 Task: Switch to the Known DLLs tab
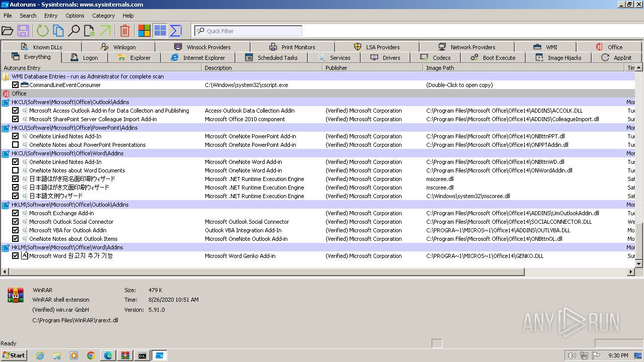41,47
